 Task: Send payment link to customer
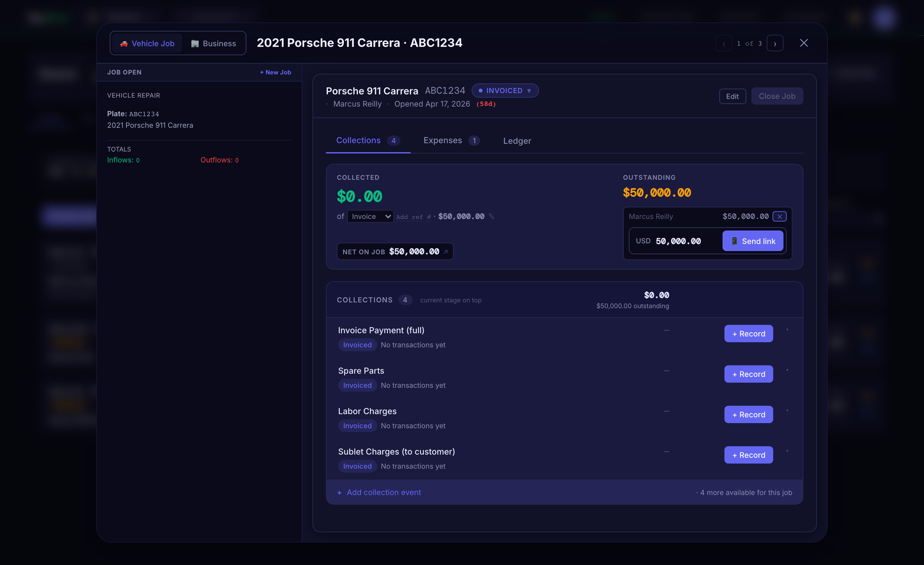point(753,241)
